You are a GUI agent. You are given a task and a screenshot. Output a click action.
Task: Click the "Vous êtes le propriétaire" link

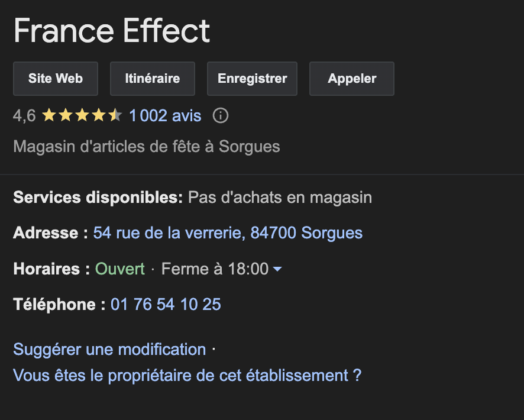click(187, 375)
